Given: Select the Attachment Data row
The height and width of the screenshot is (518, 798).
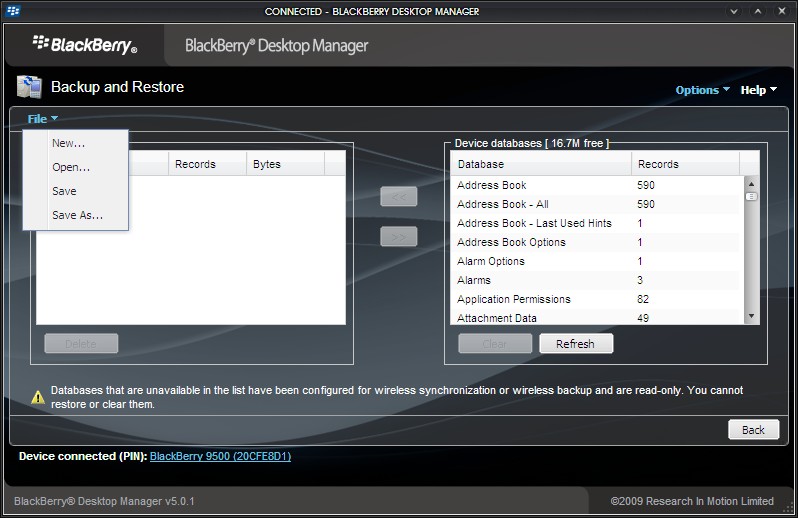Looking at the screenshot, I should (x=595, y=318).
